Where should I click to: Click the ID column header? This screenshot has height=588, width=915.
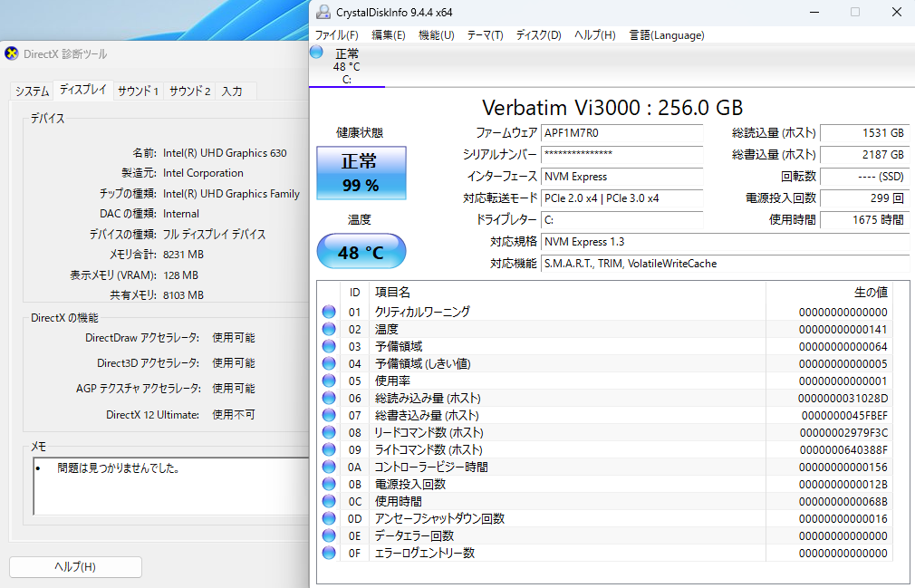(x=354, y=293)
